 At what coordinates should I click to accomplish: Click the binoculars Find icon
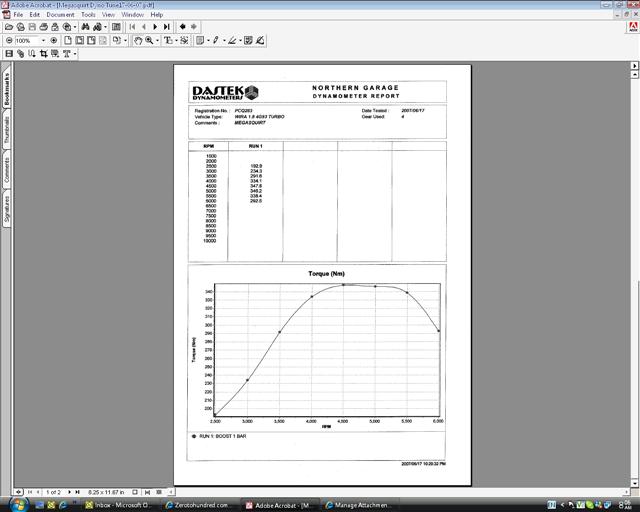pyautogui.click(x=86, y=27)
